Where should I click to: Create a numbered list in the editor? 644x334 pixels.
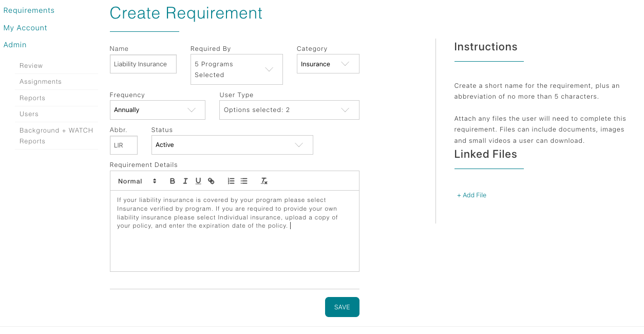point(231,180)
